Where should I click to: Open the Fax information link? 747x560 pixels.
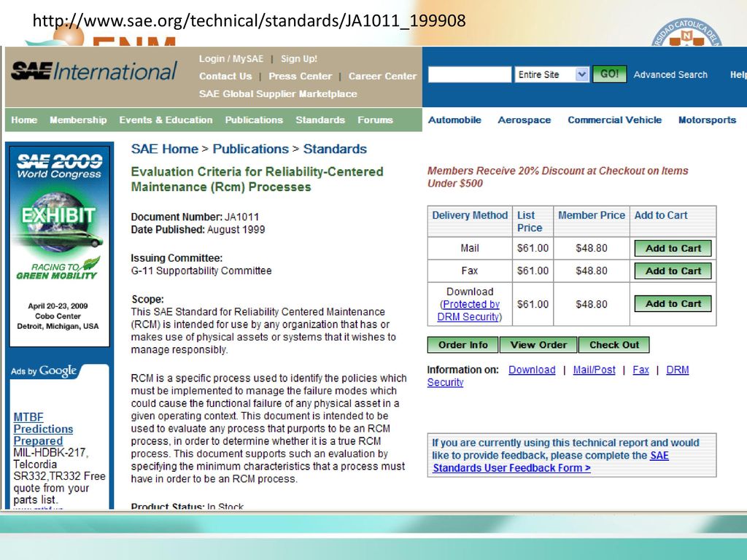point(640,370)
